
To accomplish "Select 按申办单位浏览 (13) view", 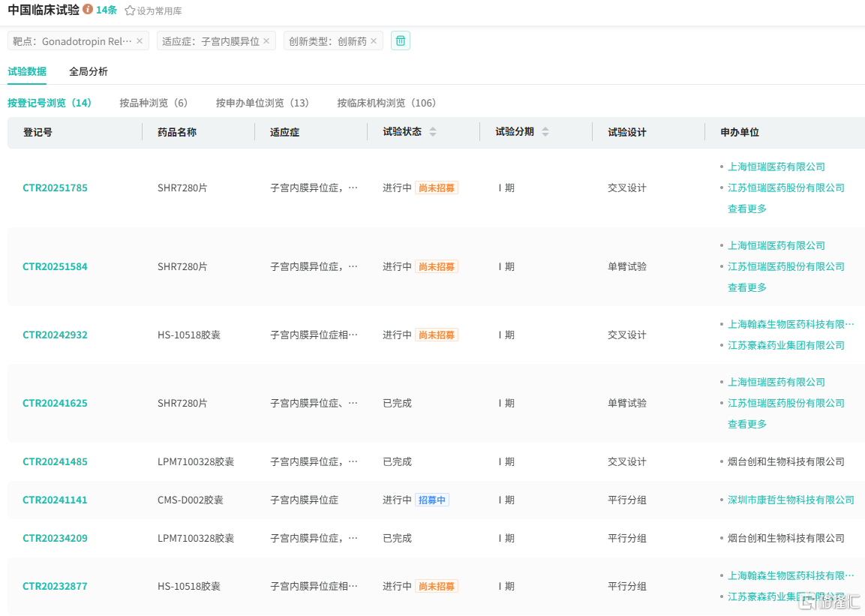I will 262,103.
